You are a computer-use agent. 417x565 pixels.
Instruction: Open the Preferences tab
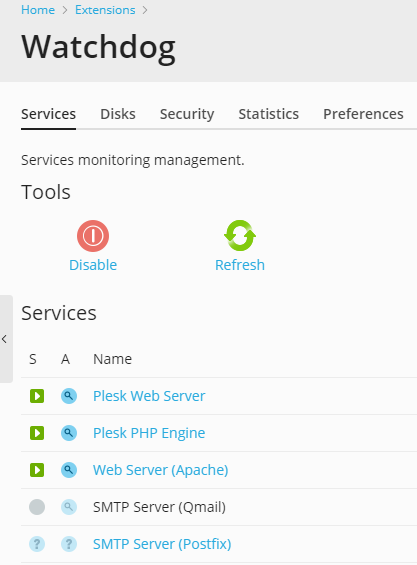pyautogui.click(x=363, y=114)
